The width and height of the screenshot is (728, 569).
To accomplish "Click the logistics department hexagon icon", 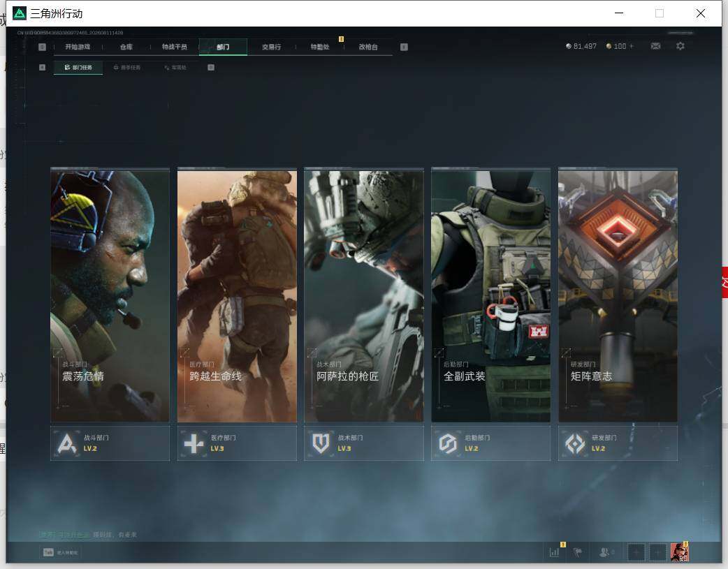I will click(x=448, y=444).
